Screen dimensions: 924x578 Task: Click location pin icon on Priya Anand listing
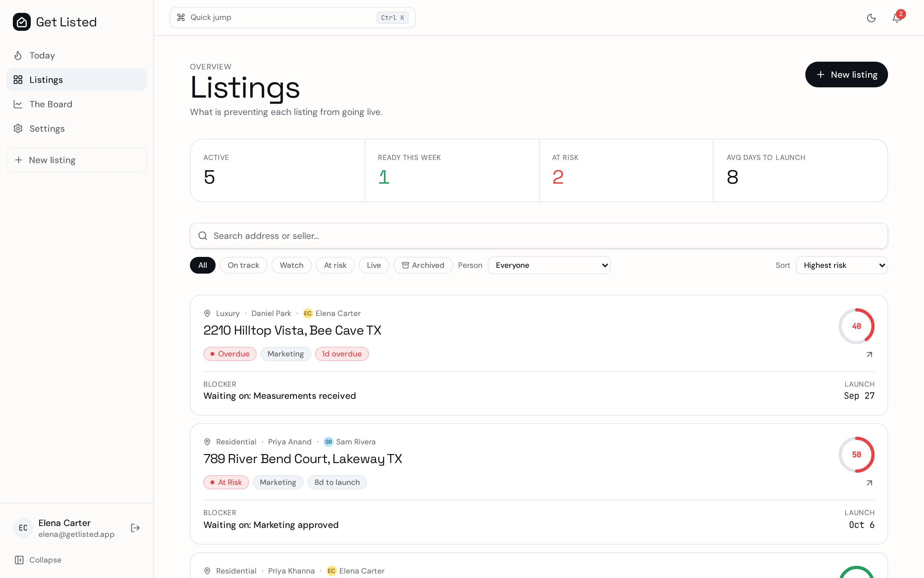pos(207,442)
